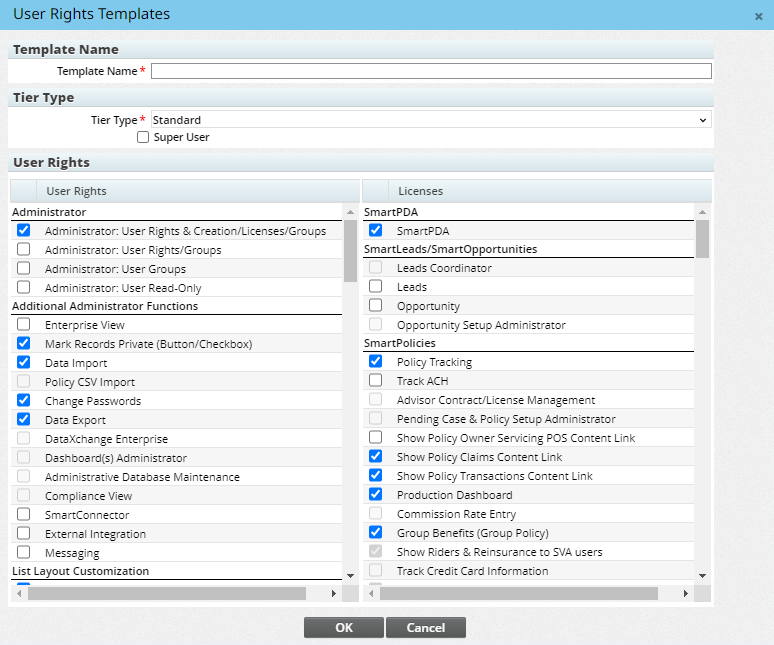This screenshot has height=645, width=774.
Task: Check Administrator: User Groups
Action: tap(23, 268)
